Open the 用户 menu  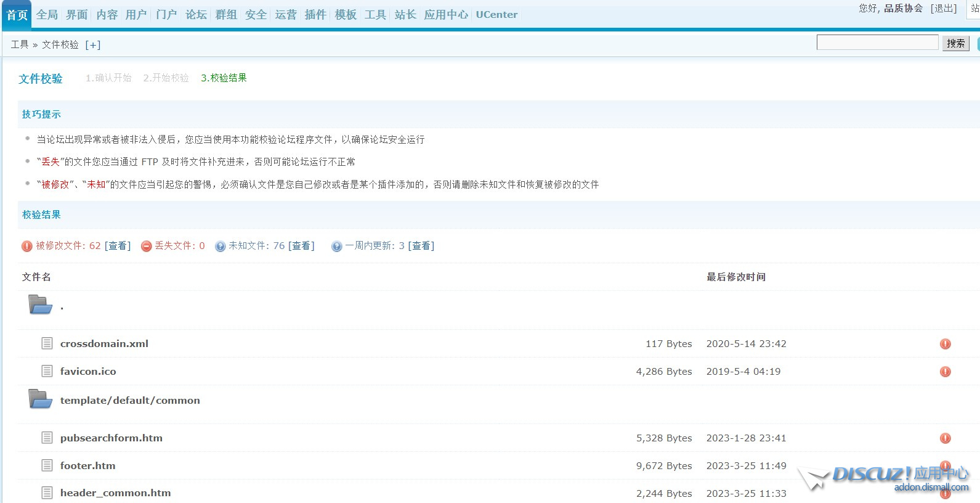point(136,15)
